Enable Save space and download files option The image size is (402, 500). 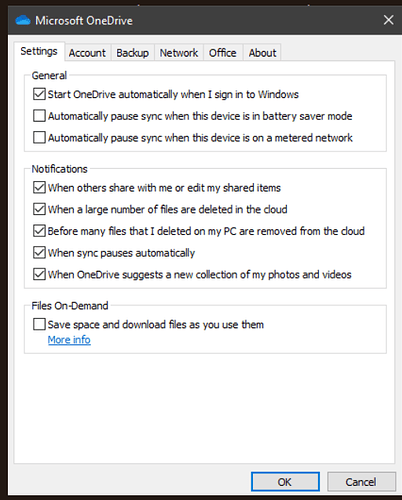coord(39,324)
